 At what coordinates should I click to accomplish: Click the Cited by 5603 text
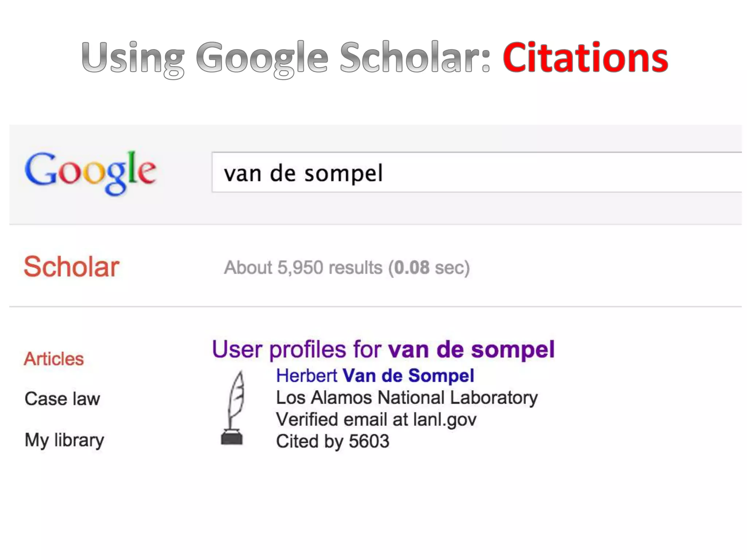pyautogui.click(x=333, y=441)
